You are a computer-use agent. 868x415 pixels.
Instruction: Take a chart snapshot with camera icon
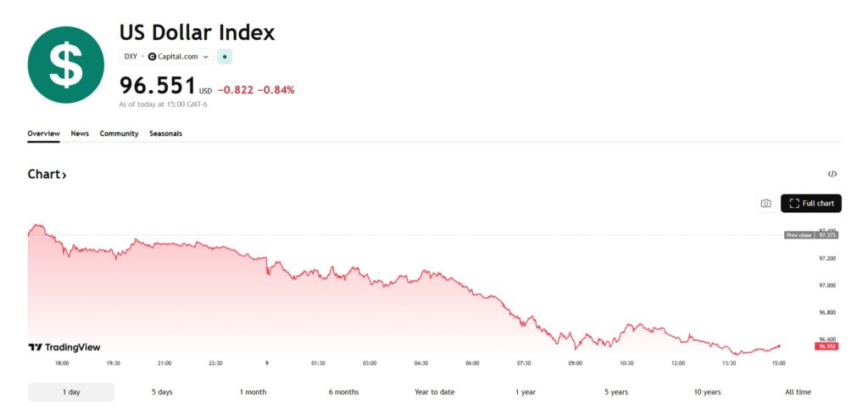coord(765,204)
